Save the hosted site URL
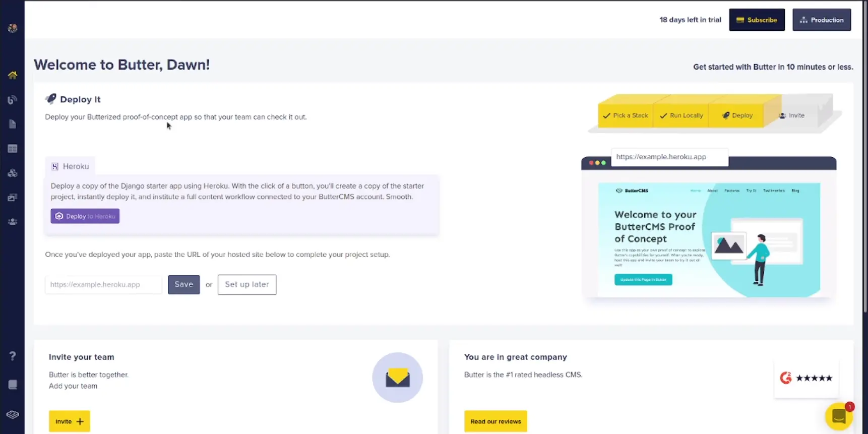 tap(183, 284)
